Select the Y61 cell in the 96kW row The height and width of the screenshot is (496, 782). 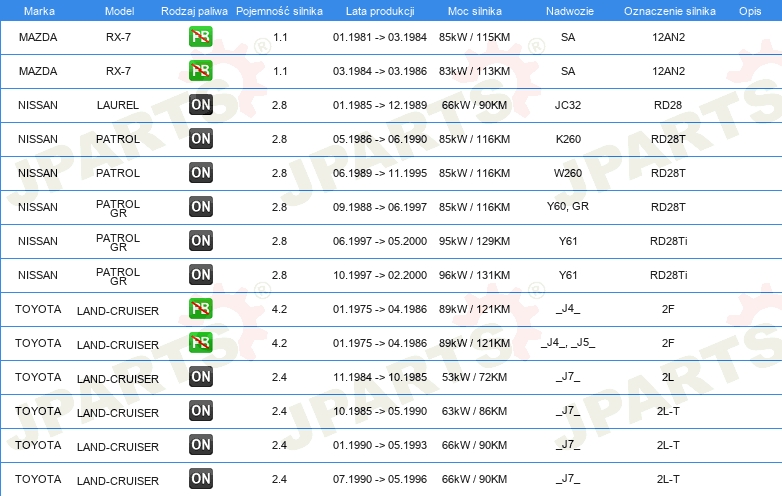tap(568, 275)
